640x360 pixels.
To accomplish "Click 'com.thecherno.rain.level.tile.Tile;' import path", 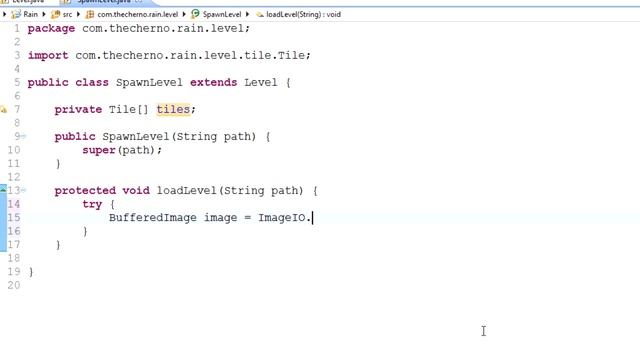I will 193,56.
